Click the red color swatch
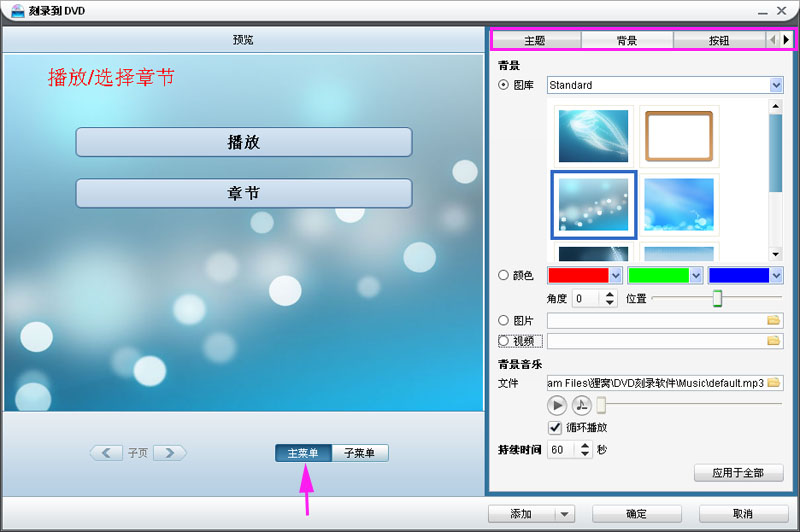 579,275
